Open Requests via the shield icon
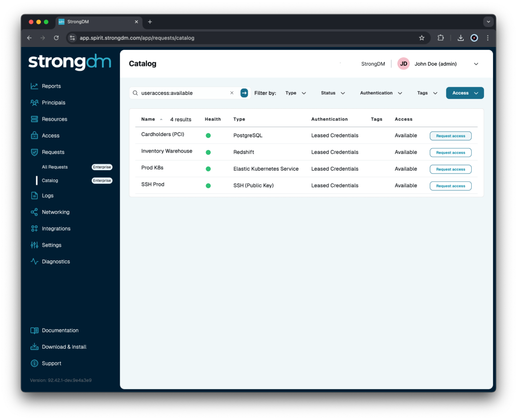The height and width of the screenshot is (420, 517). click(34, 152)
